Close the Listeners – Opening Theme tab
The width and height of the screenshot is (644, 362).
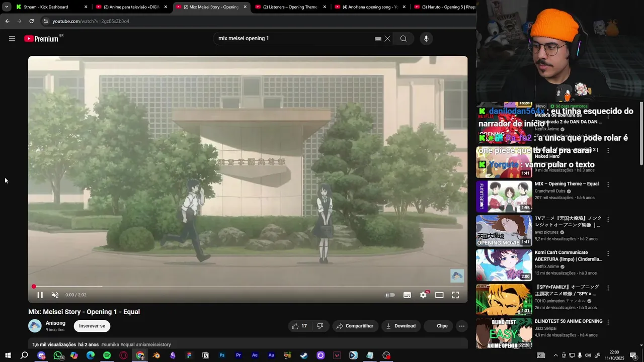pos(325,7)
